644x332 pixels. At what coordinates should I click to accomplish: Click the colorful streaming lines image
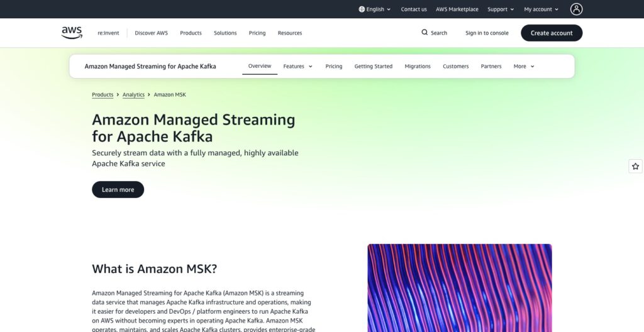[460, 287]
